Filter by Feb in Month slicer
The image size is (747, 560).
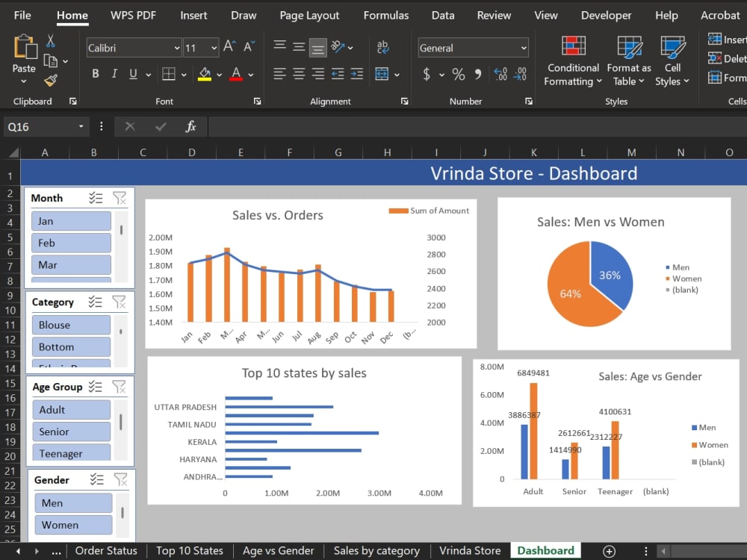click(x=72, y=243)
